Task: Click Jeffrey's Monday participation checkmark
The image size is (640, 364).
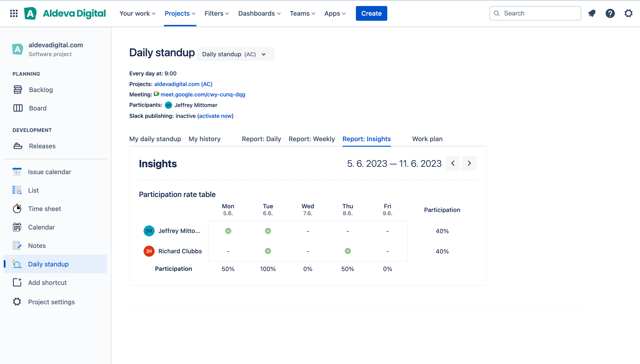Action: pyautogui.click(x=228, y=231)
